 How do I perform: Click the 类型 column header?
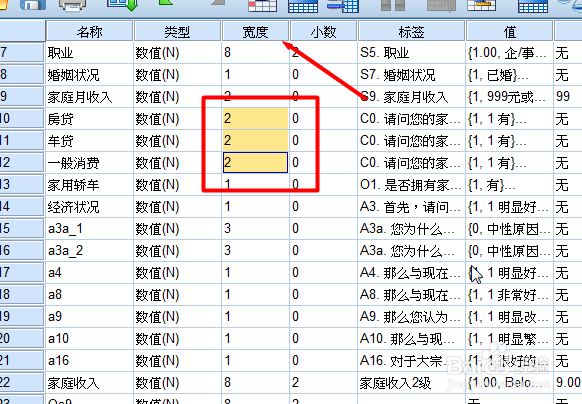tap(177, 32)
